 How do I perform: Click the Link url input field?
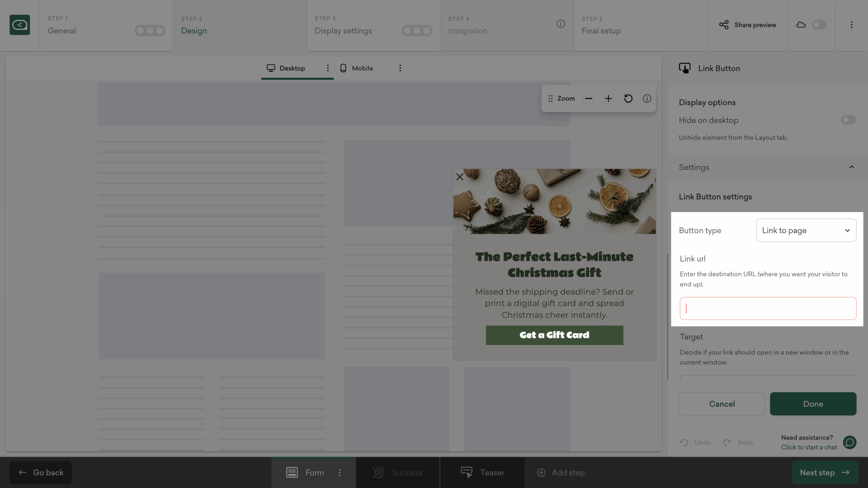(x=768, y=308)
